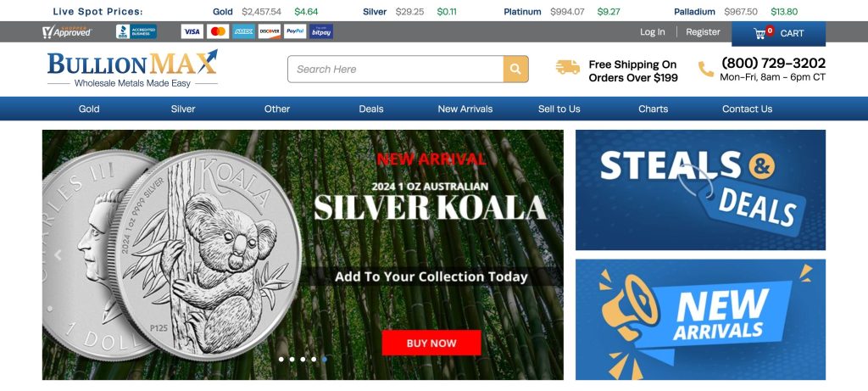
Task: Select the first carousel slide dot
Action: (281, 360)
